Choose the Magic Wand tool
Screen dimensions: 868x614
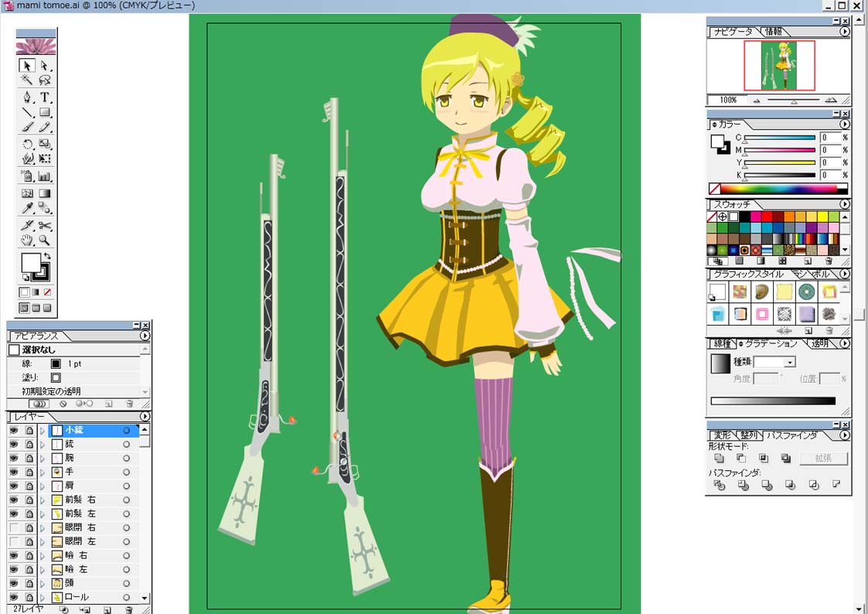coord(26,80)
